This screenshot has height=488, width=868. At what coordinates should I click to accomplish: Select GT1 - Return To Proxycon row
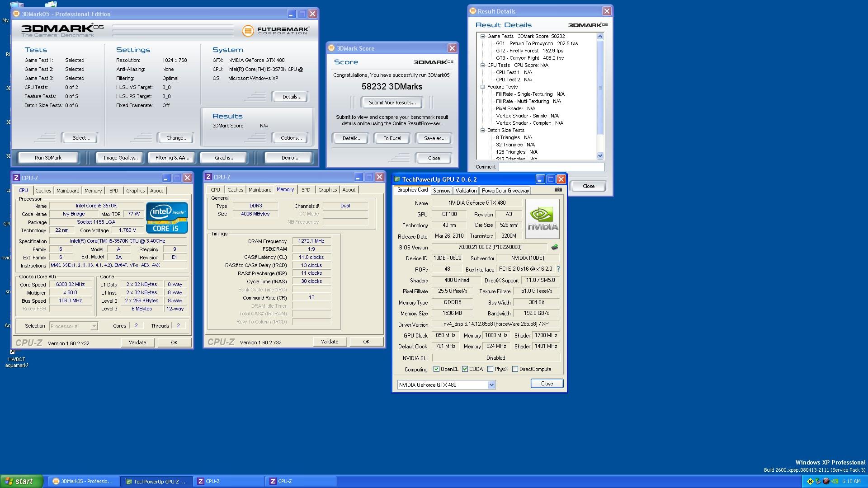pos(537,43)
